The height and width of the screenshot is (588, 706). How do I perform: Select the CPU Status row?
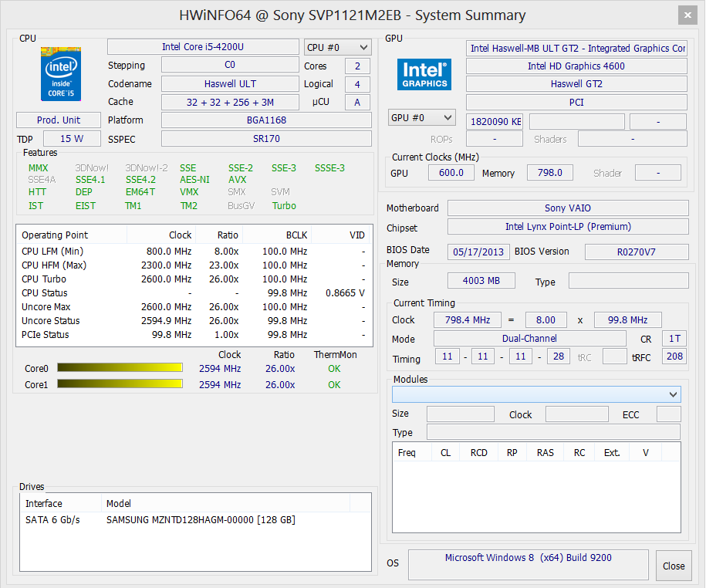[194, 292]
